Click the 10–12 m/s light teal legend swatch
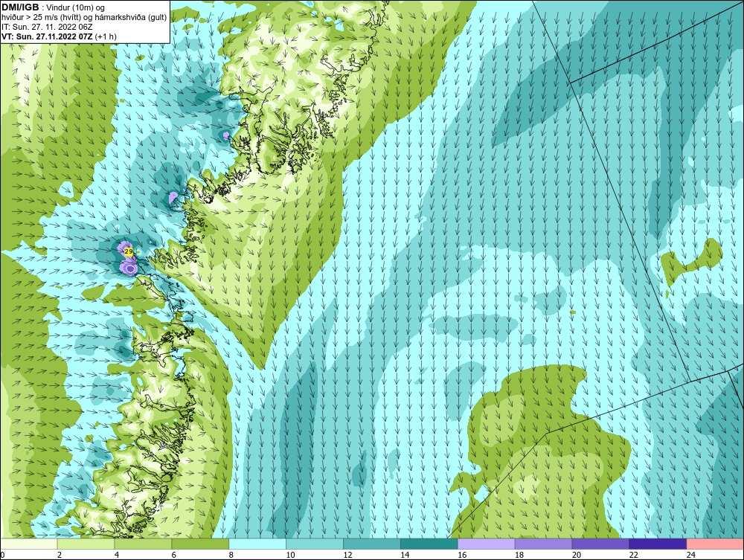This screenshot has width=744, height=560. click(x=315, y=544)
